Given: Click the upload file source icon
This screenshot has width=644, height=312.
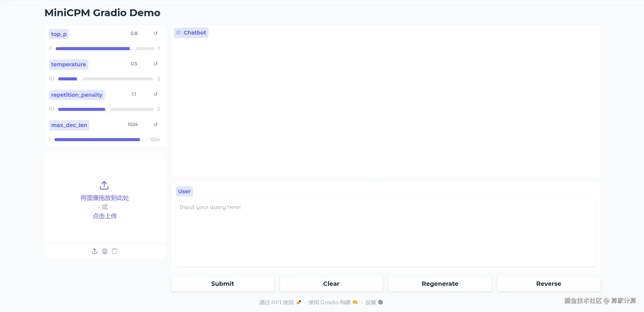Looking at the screenshot, I should coord(95,251).
